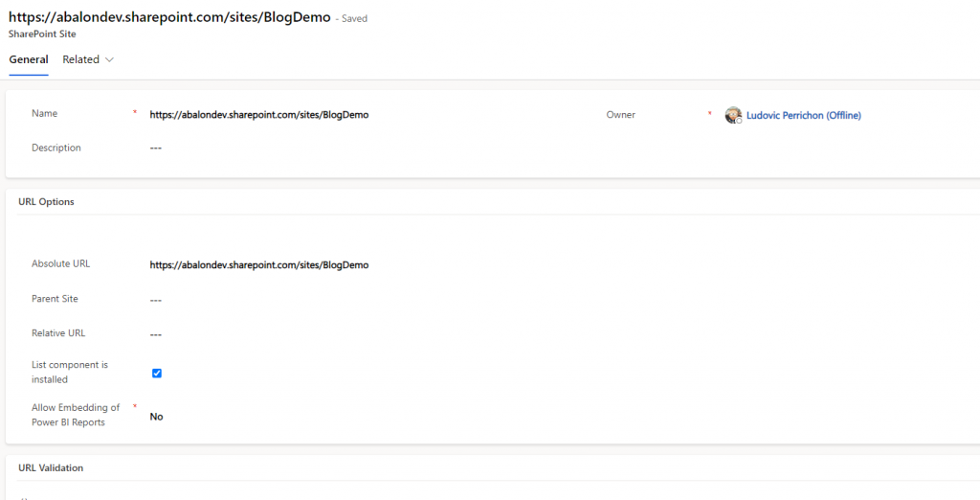Click the Absolute URL field value
The height and width of the screenshot is (500, 980).
click(x=258, y=264)
